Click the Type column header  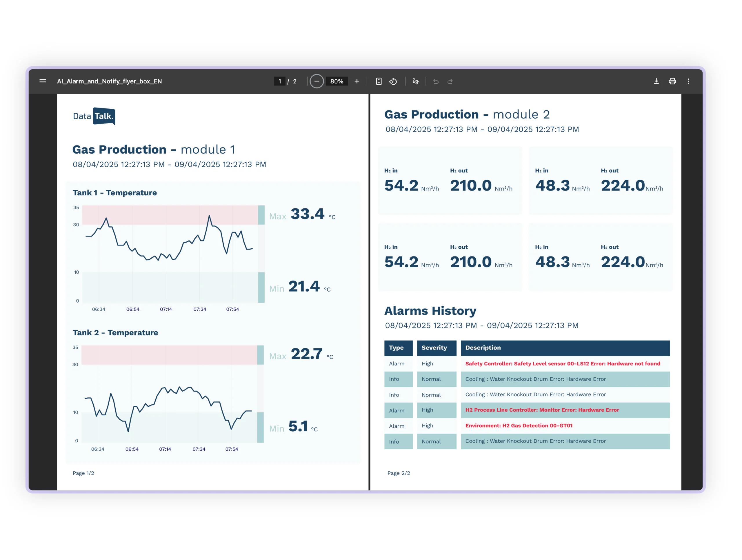(x=399, y=348)
